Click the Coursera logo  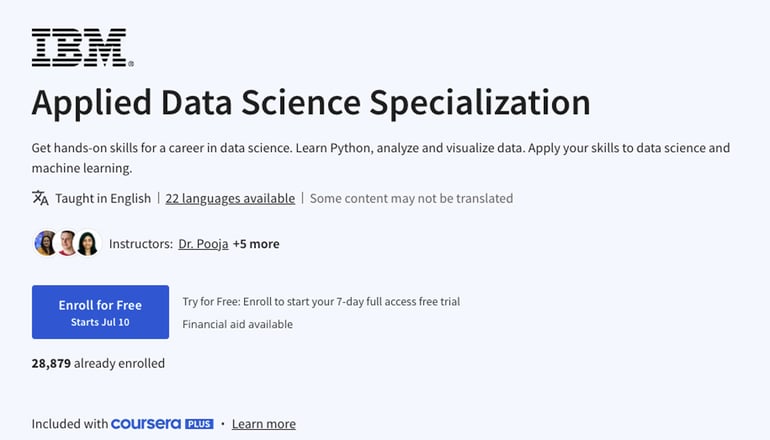146,424
